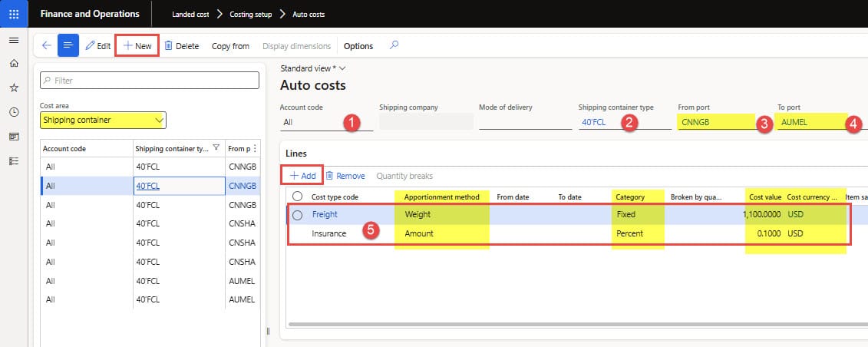The image size is (868, 347).
Task: Go to Home in sidebar
Action: click(14, 64)
